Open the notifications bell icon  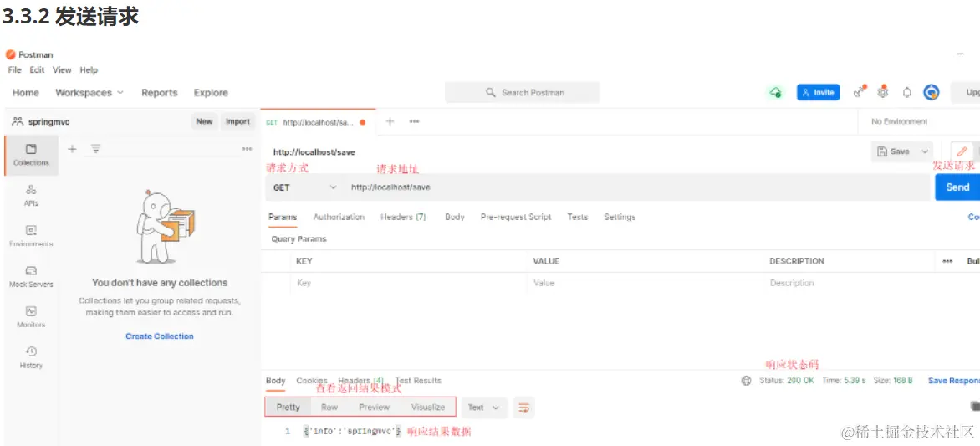click(x=907, y=93)
